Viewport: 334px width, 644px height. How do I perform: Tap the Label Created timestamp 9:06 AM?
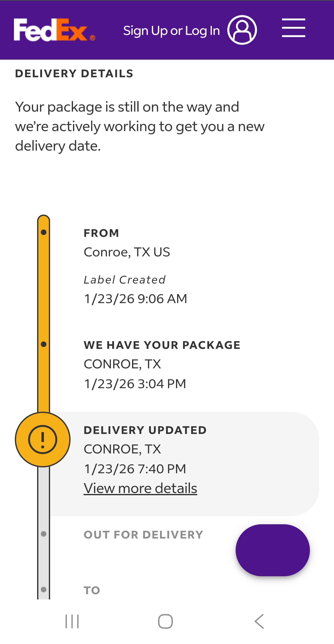135,299
